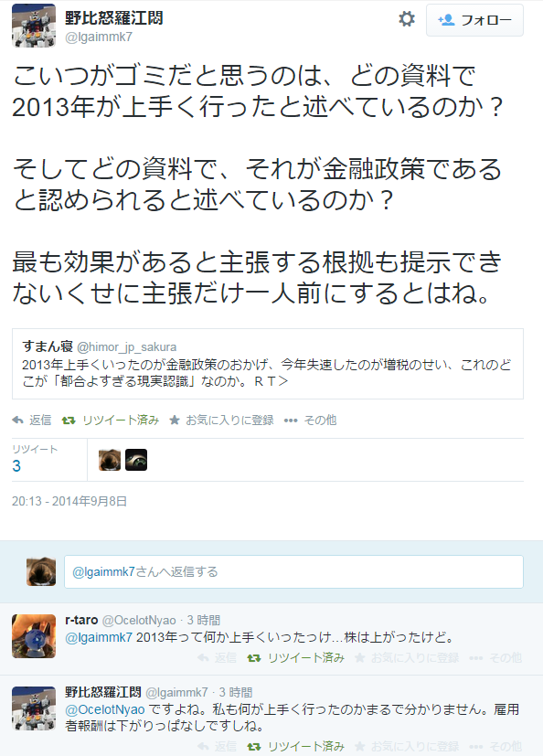Click the Gundam profile avatar at the top
543x756 pixels.
click(34, 26)
